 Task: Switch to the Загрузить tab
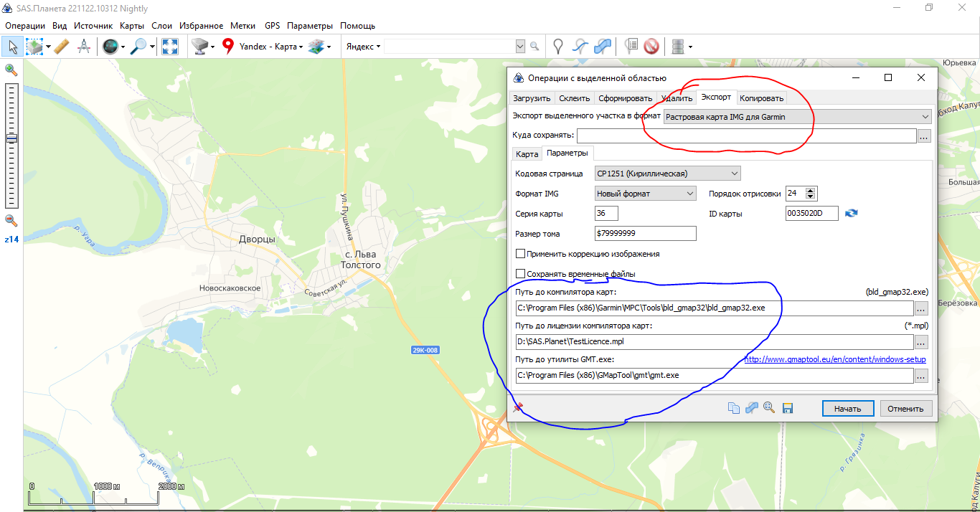[532, 98]
